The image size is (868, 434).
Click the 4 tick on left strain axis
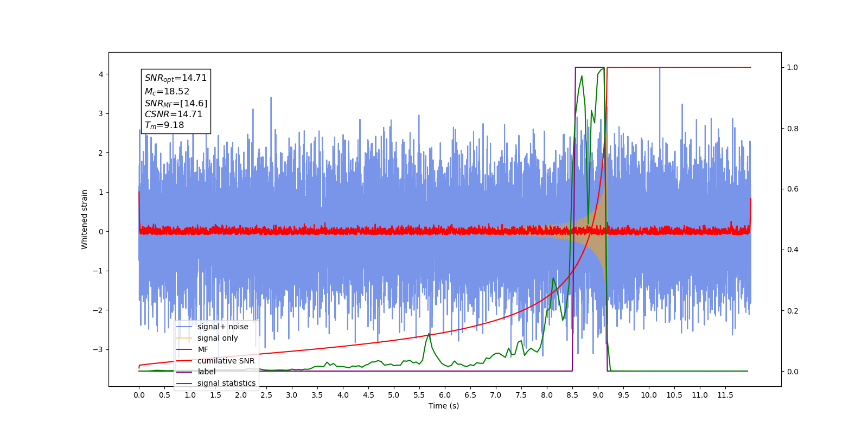tap(101, 74)
